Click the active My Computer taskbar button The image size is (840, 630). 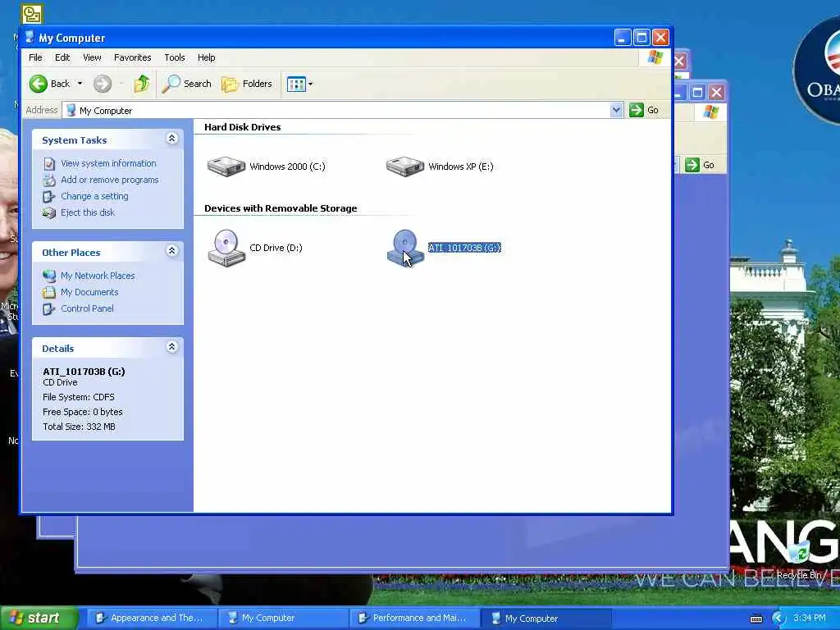[546, 619]
